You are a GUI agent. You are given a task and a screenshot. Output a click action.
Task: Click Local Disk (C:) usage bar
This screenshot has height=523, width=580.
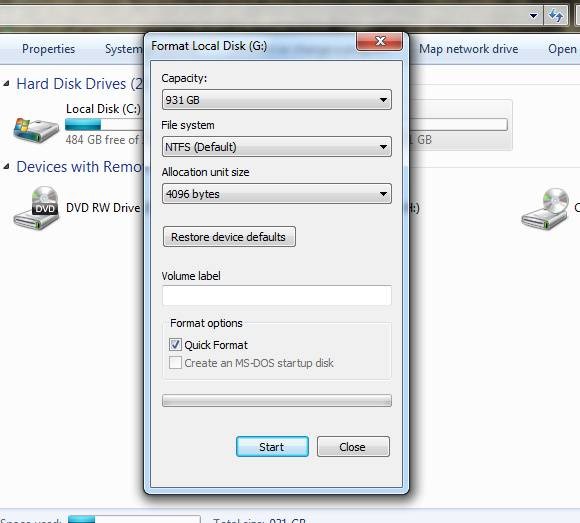(x=104, y=125)
